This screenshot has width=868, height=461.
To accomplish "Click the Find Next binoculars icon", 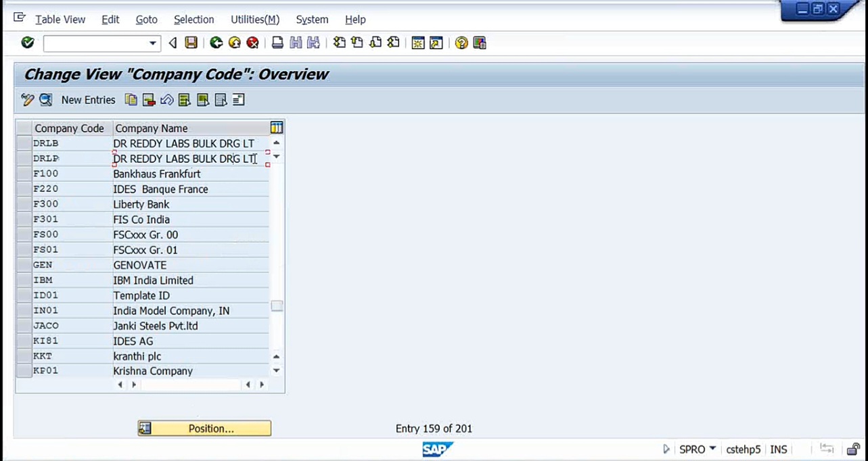I will (313, 43).
